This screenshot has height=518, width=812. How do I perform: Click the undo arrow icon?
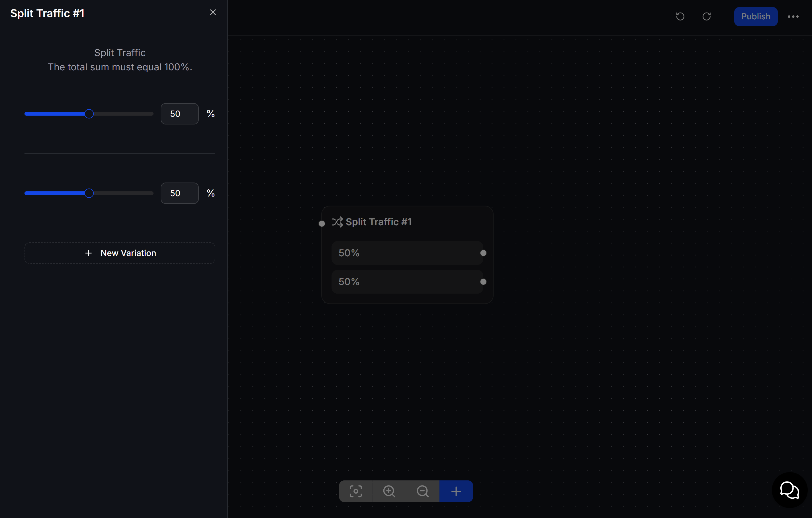(680, 17)
